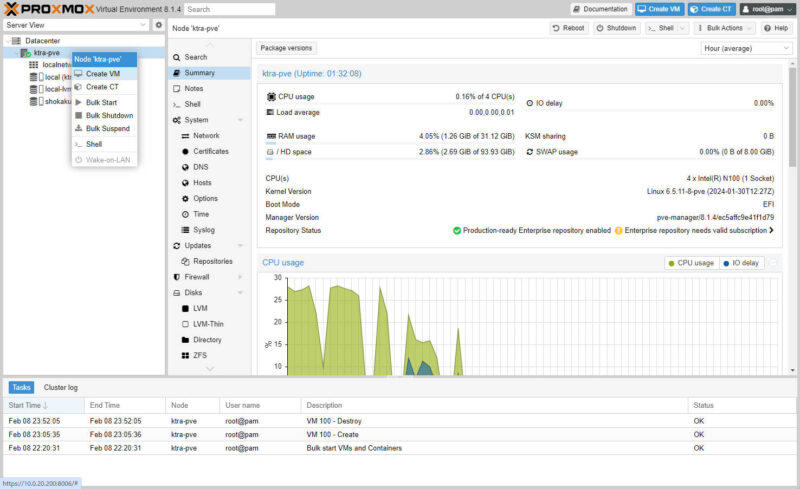This screenshot has height=489, width=800.
Task: Focus the top Search input field
Action: tap(229, 9)
